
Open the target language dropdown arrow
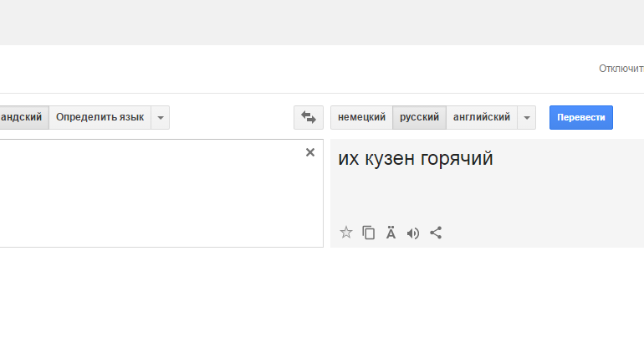pos(527,118)
